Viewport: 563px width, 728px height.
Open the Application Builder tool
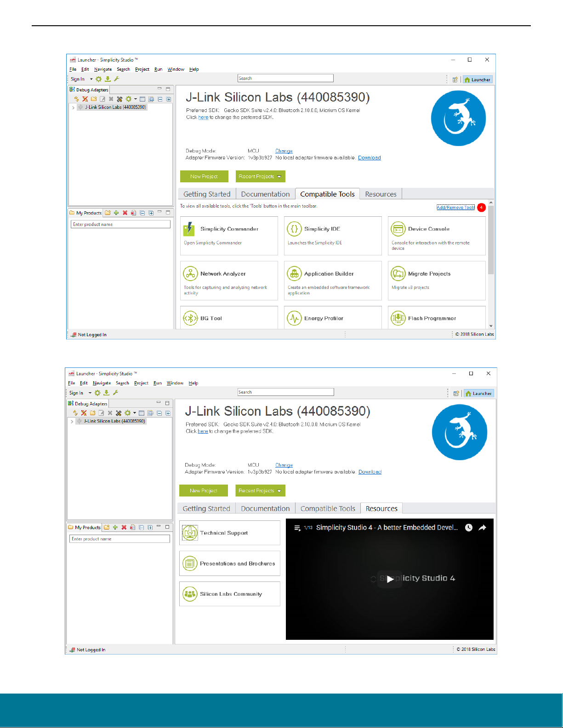tap(333, 281)
